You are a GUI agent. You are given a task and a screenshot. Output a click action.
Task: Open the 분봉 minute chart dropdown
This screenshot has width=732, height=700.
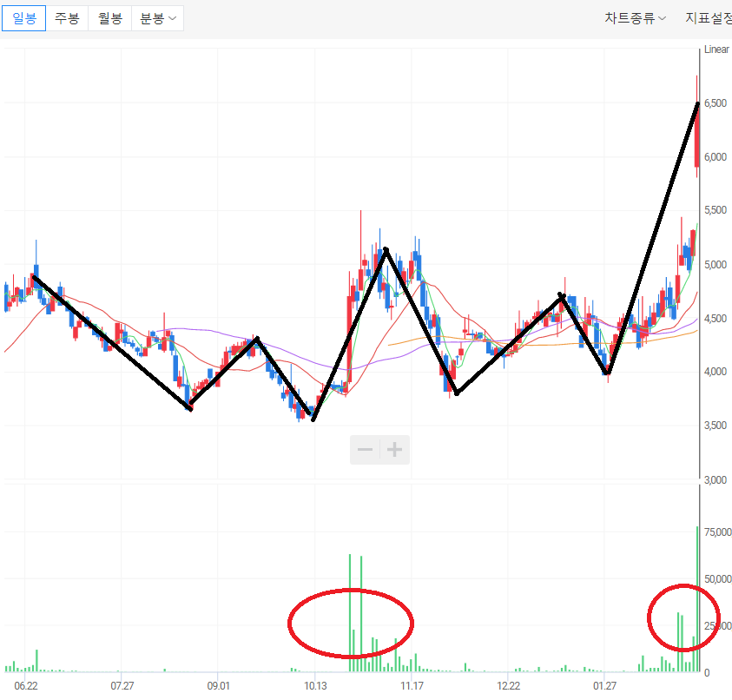click(158, 18)
